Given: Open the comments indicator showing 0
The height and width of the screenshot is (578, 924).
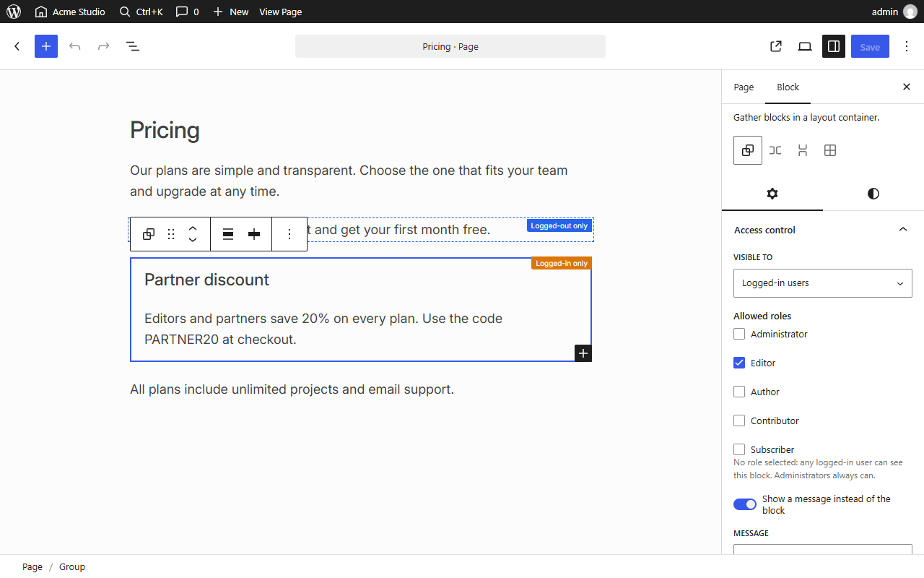Looking at the screenshot, I should click(x=188, y=12).
